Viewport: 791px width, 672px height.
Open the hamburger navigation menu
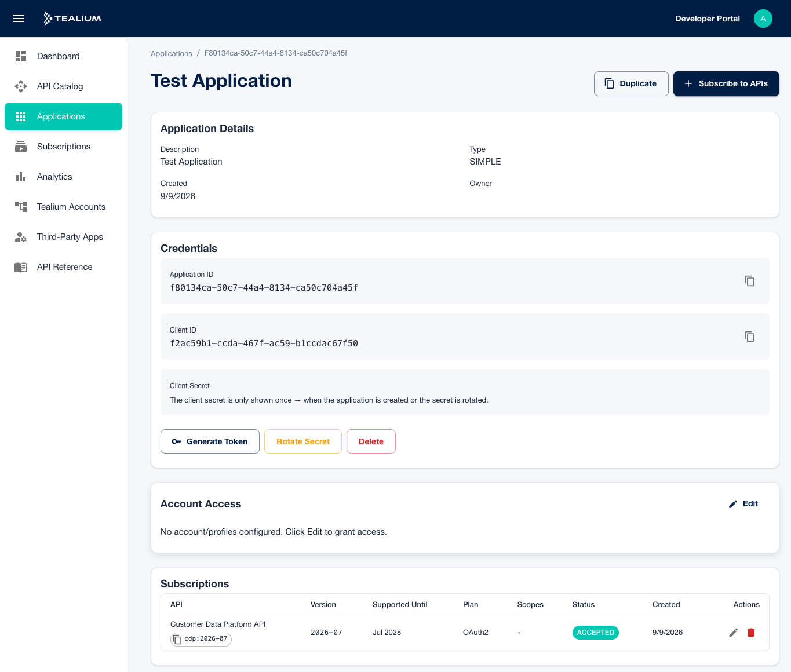click(19, 19)
